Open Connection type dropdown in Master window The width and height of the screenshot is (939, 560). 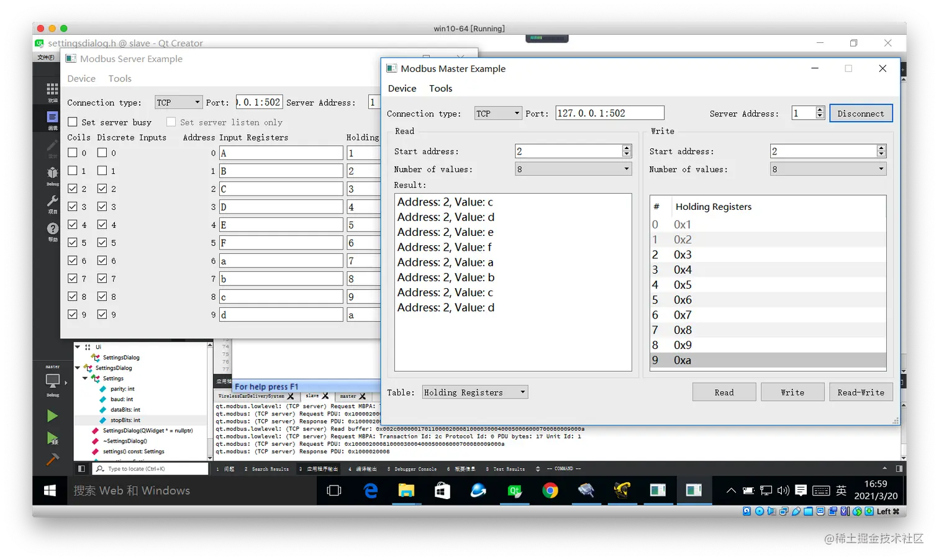click(497, 113)
